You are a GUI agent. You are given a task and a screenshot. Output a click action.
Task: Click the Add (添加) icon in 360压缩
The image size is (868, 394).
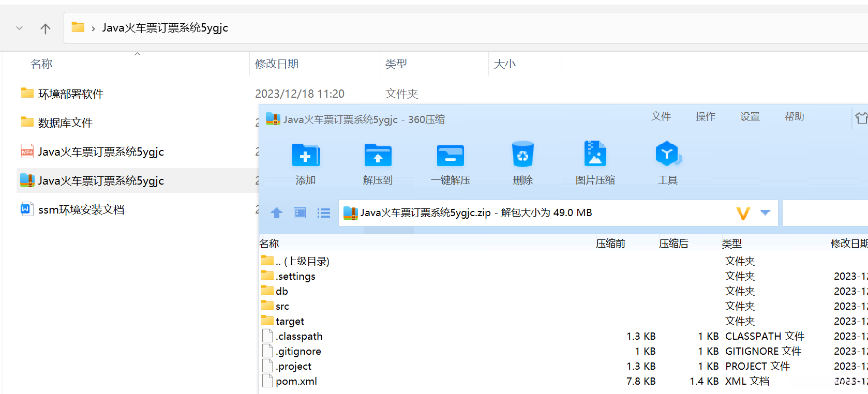pos(306,155)
